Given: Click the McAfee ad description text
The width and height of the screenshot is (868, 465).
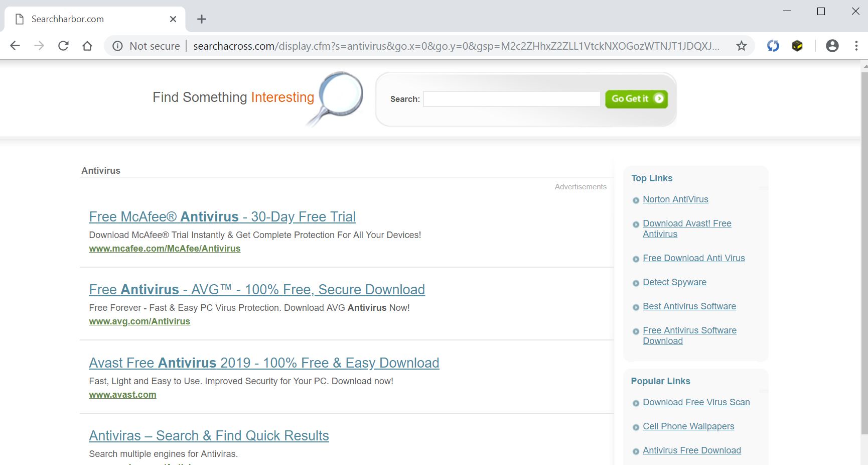Looking at the screenshot, I should click(x=255, y=235).
